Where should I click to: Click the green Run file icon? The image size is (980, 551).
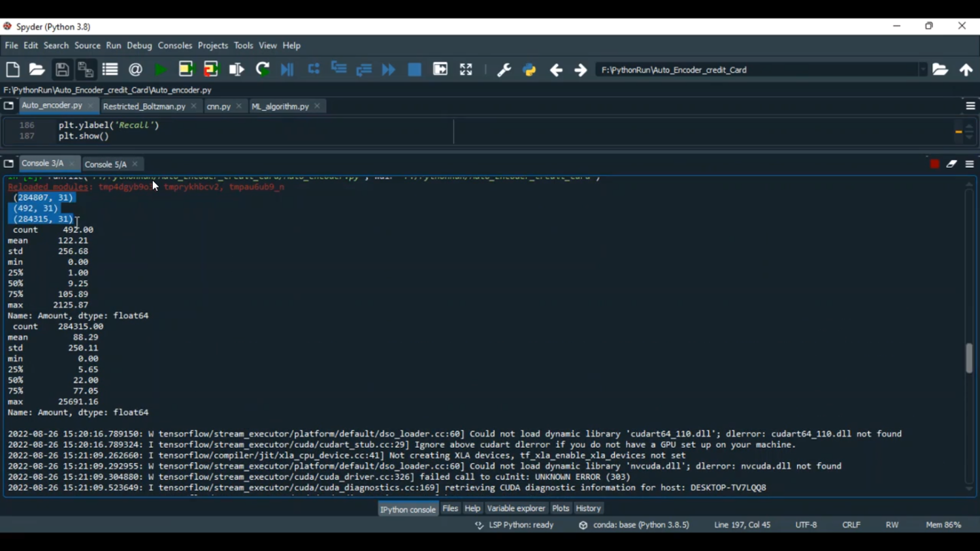coord(161,70)
